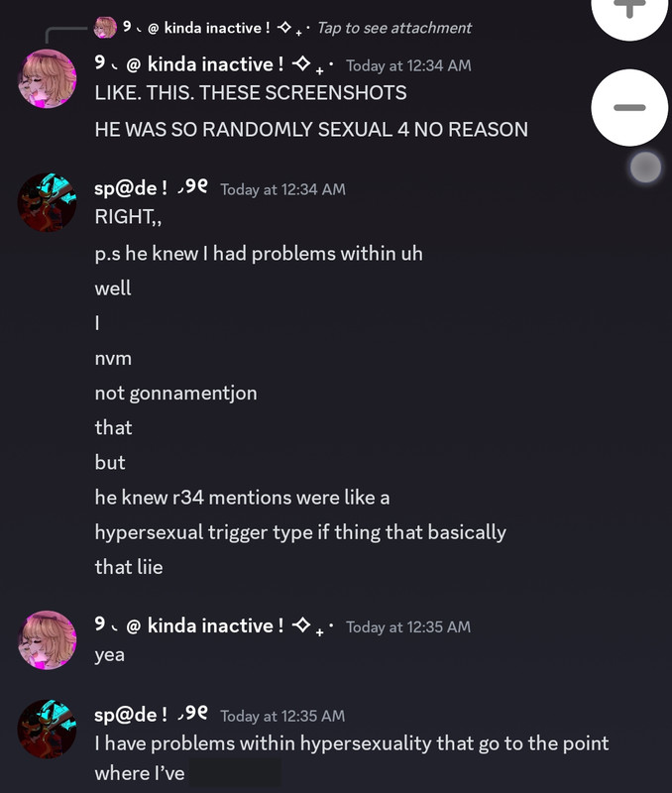
Task: Click the 'Today at 12:34 AM' timestamp on sp@de message
Action: coord(282,189)
